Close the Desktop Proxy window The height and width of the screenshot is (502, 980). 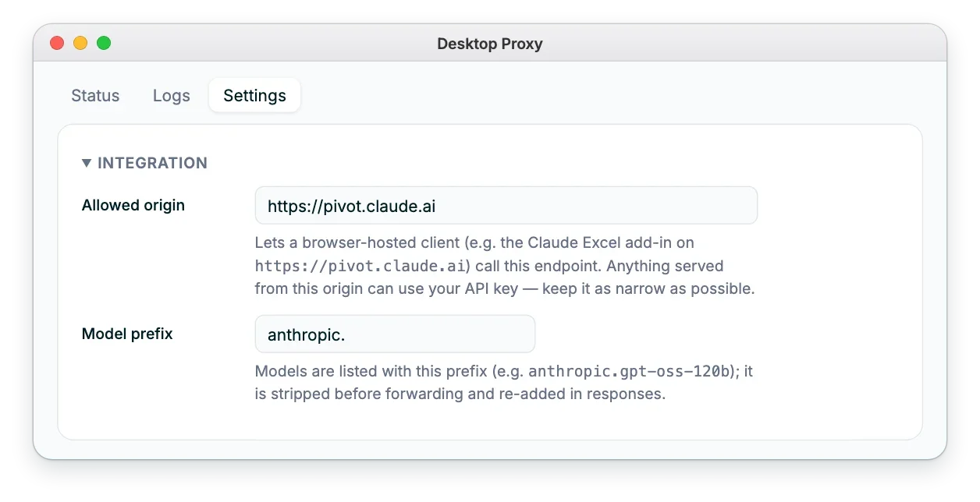[x=57, y=43]
